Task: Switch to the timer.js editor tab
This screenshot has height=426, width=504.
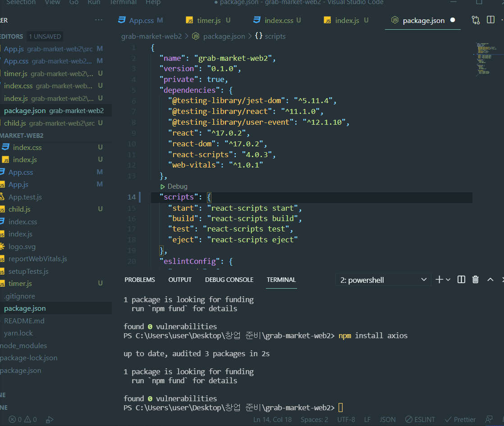Action: tap(208, 20)
